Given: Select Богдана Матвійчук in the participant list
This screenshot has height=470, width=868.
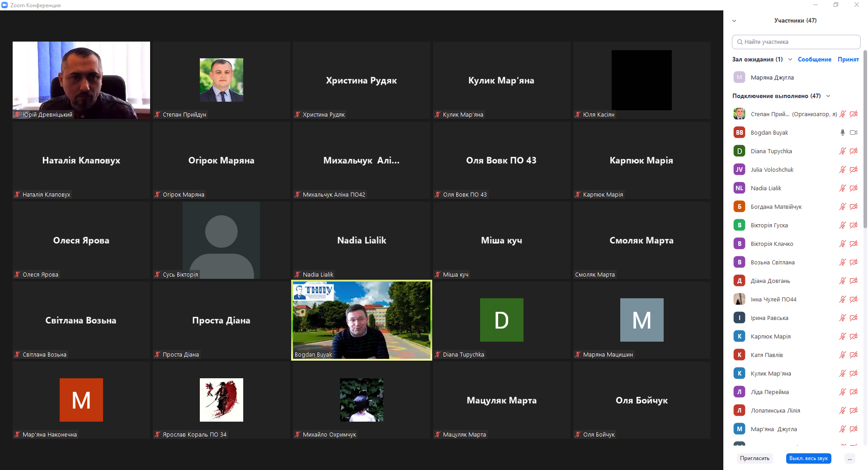Looking at the screenshot, I should pyautogui.click(x=776, y=207).
